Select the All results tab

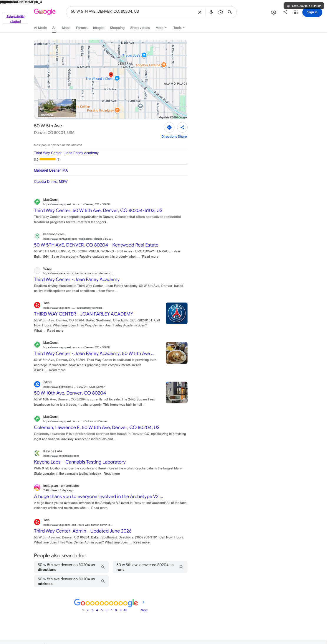pyautogui.click(x=54, y=28)
